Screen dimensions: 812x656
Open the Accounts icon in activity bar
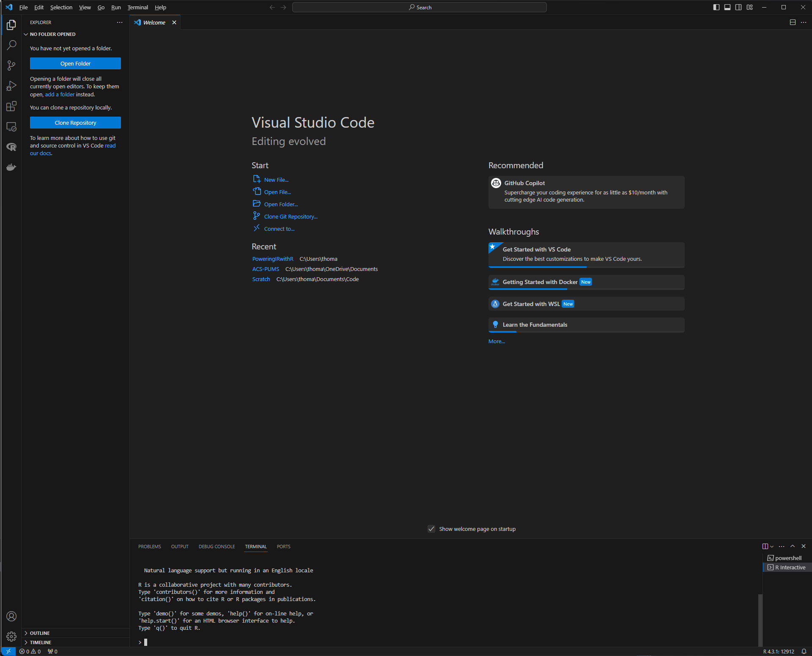point(11,616)
